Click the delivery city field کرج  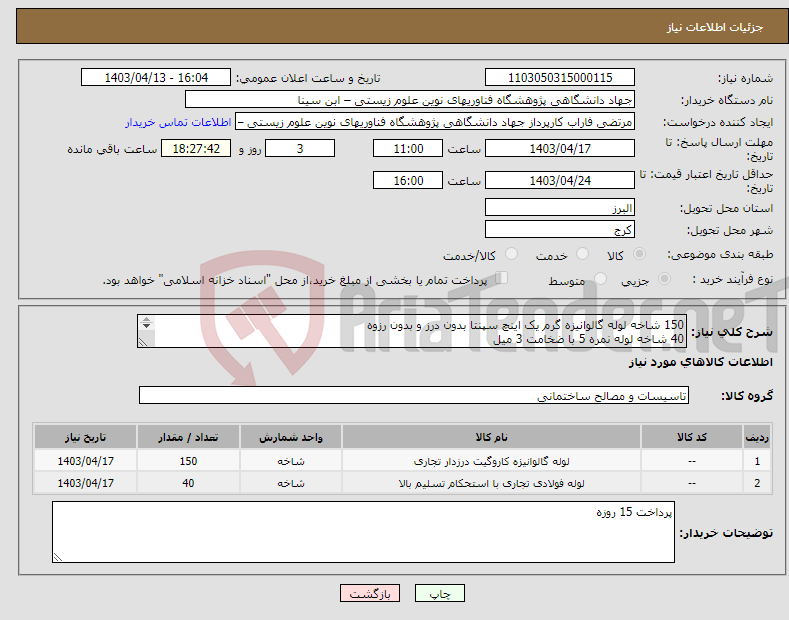[x=560, y=229]
